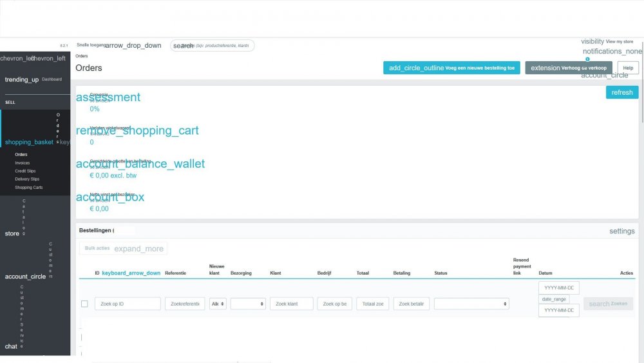Screen dimensions: 644x363
Task: Click the page vertical scrollbar
Action: 642,83
